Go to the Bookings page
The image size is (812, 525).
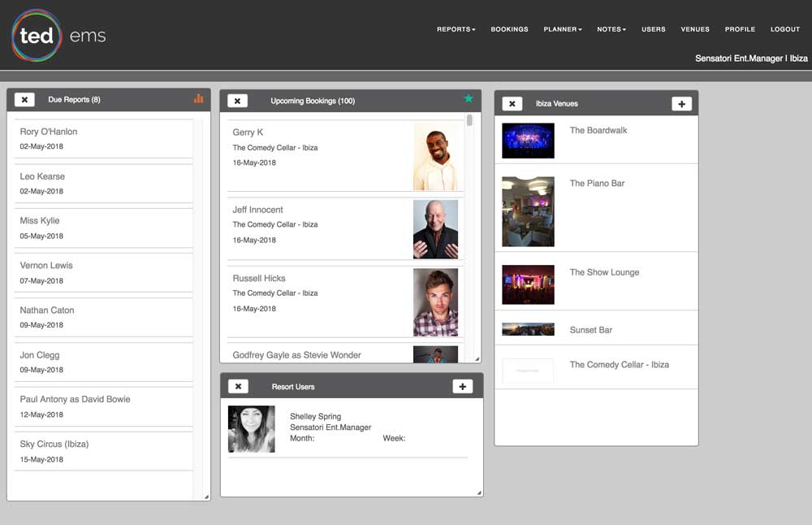pyautogui.click(x=509, y=29)
